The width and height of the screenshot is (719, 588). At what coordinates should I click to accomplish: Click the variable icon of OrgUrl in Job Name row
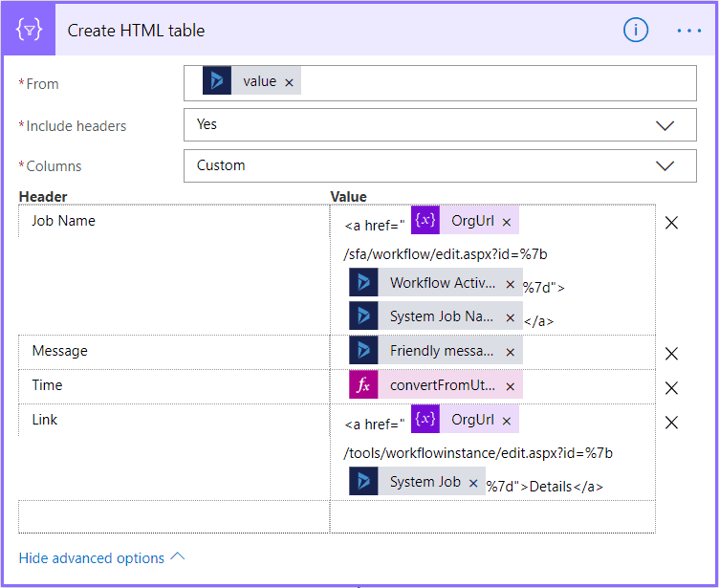point(425,220)
